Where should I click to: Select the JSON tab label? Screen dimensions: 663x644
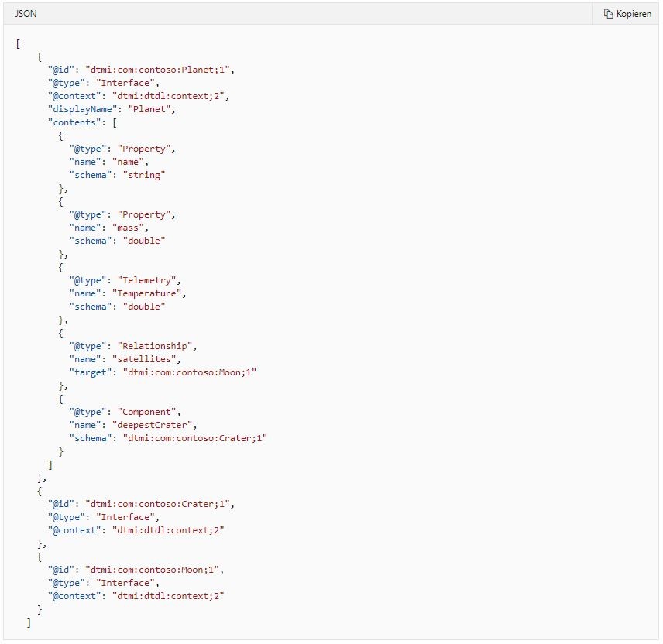point(25,14)
